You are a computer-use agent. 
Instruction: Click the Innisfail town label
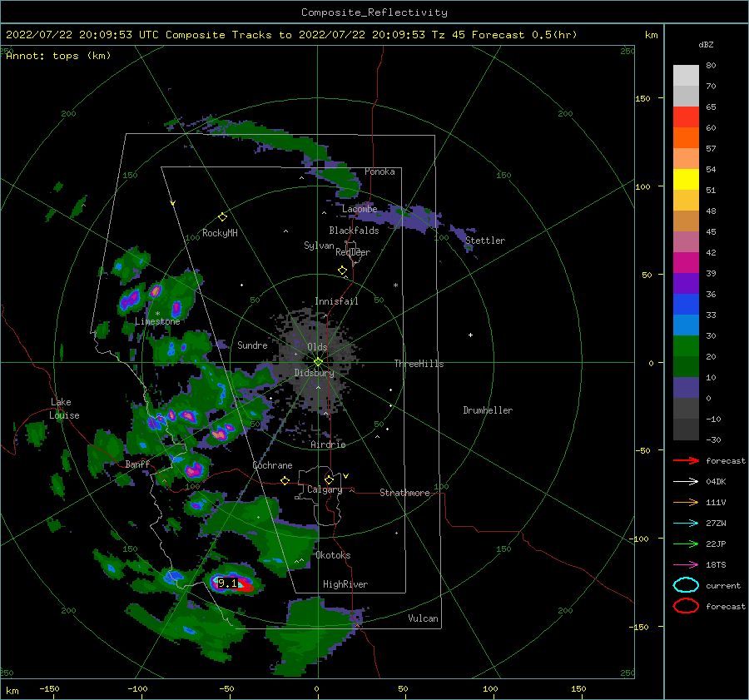point(336,301)
